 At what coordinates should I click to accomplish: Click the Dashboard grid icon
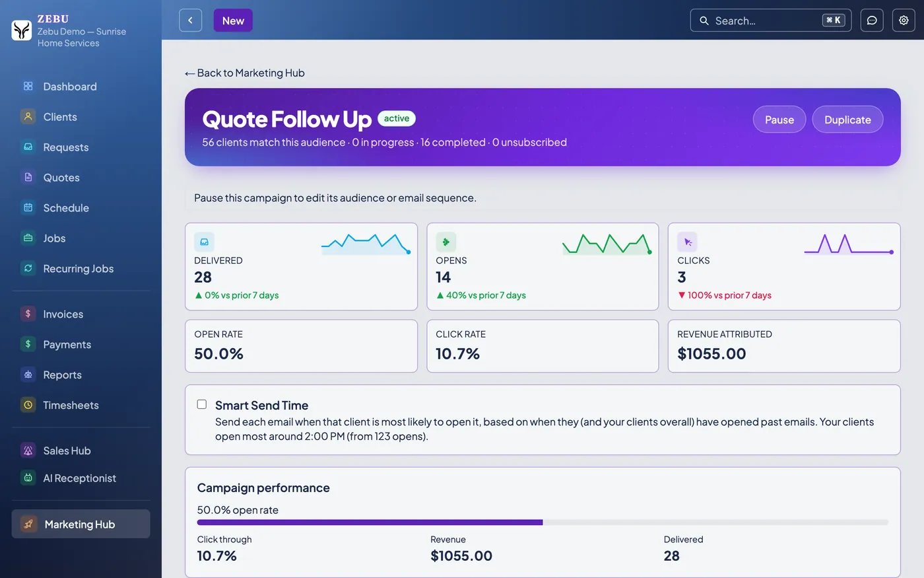click(28, 87)
